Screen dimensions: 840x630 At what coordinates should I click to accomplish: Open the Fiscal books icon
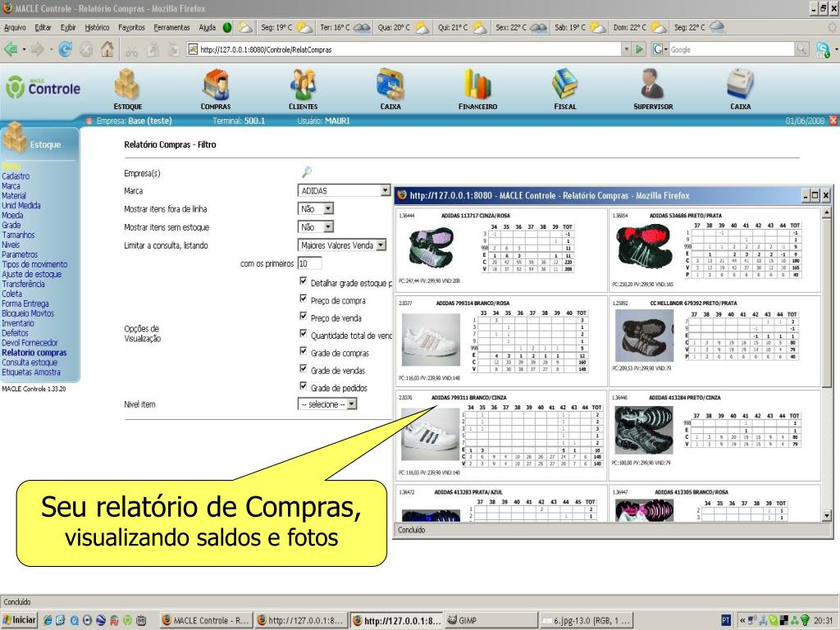(564, 84)
